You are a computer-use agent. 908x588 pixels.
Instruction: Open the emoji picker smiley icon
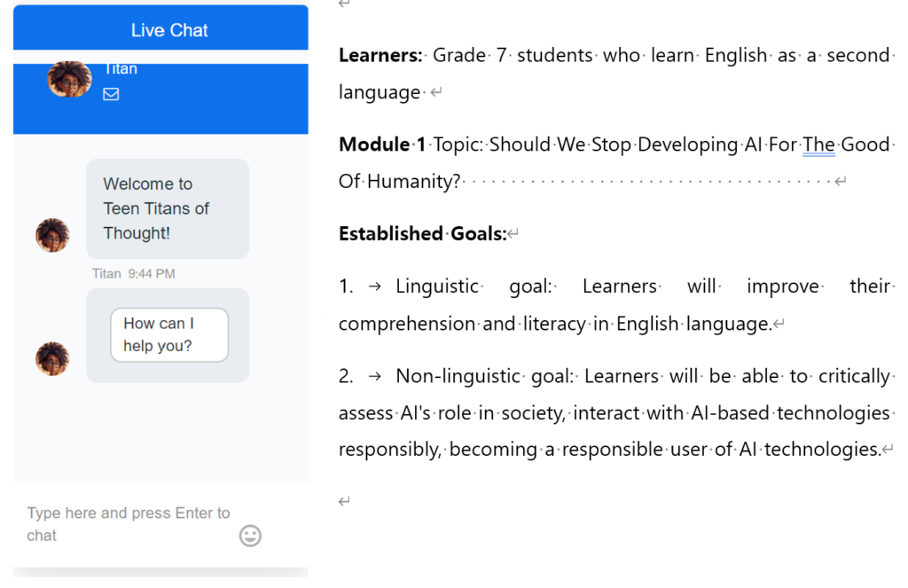point(251,535)
